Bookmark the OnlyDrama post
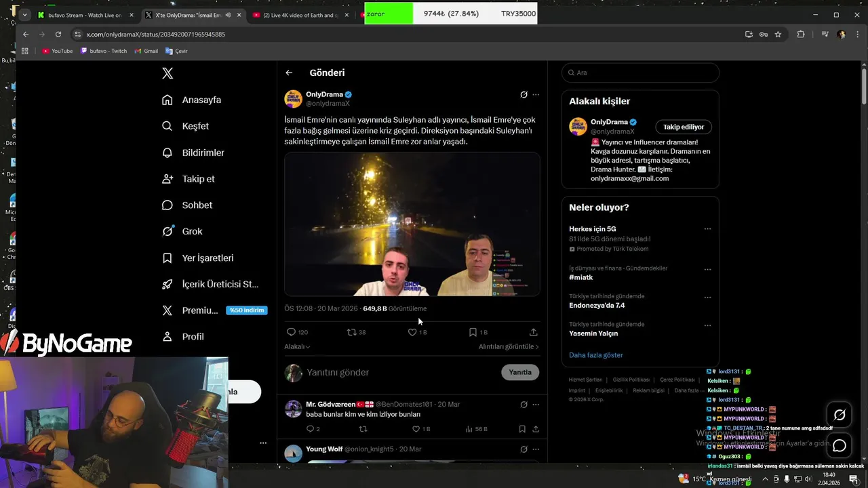Screen dimensions: 868x488 (477, 332)
